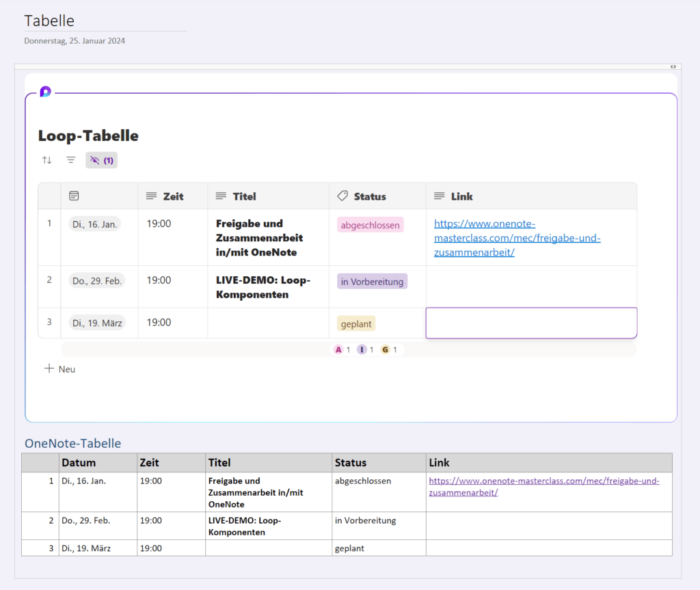Click Loop row 1 title Freigabe und Zusammenarbeit
700x590 pixels.
tap(259, 238)
